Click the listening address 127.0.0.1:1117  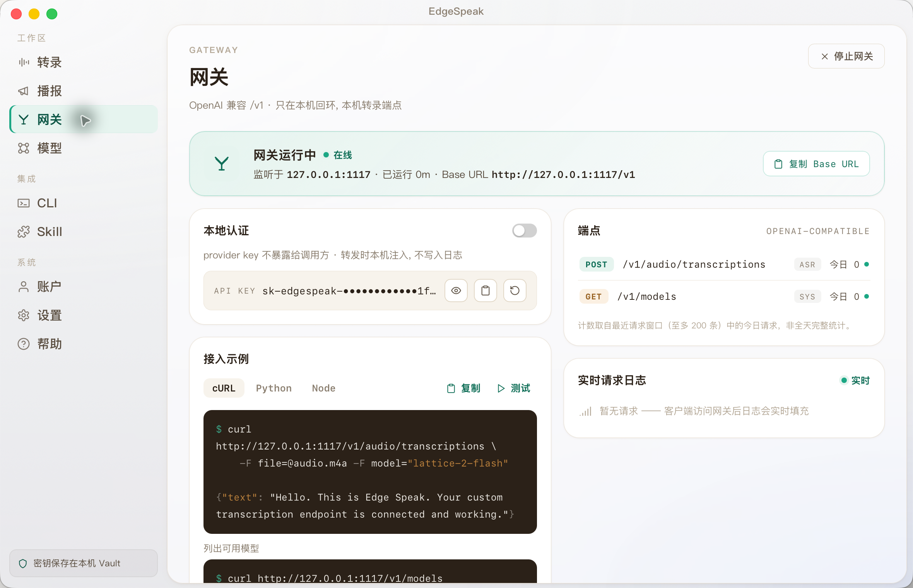click(328, 175)
